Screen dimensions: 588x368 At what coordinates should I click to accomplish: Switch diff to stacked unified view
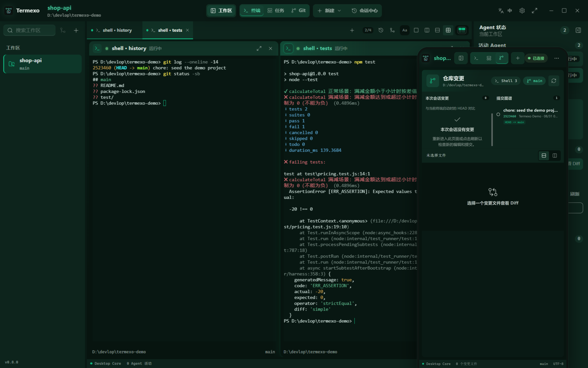click(x=544, y=156)
